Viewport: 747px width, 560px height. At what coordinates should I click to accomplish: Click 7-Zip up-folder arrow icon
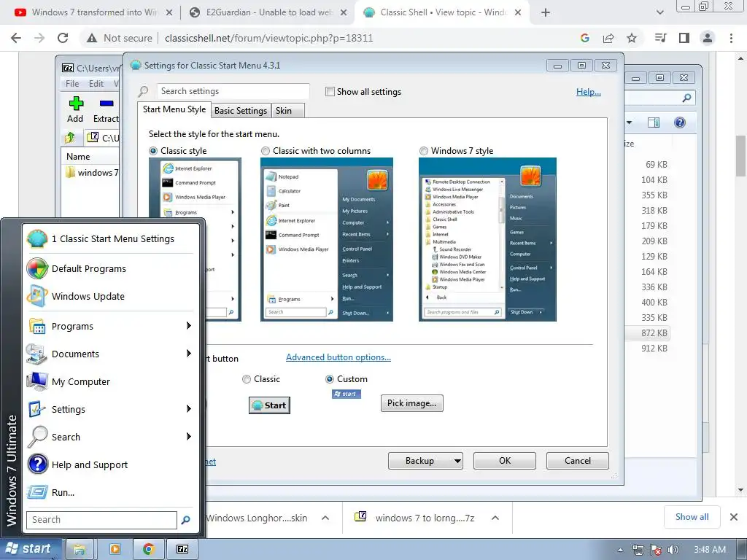click(69, 138)
